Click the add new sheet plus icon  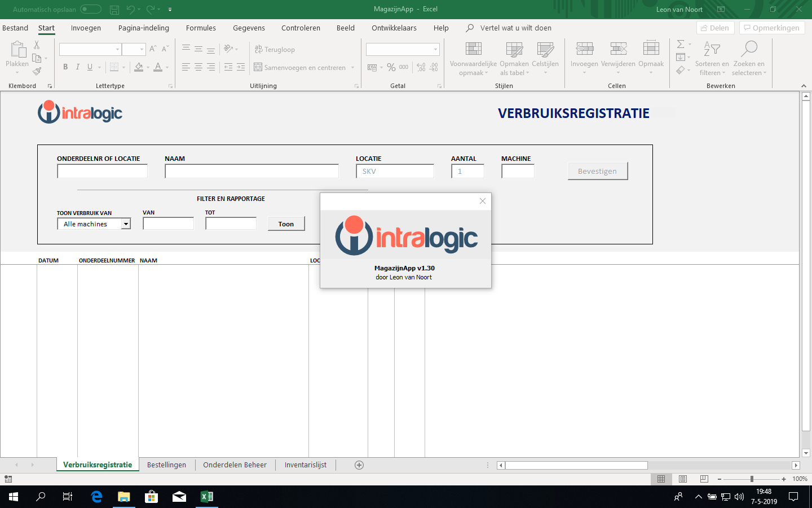pos(359,465)
